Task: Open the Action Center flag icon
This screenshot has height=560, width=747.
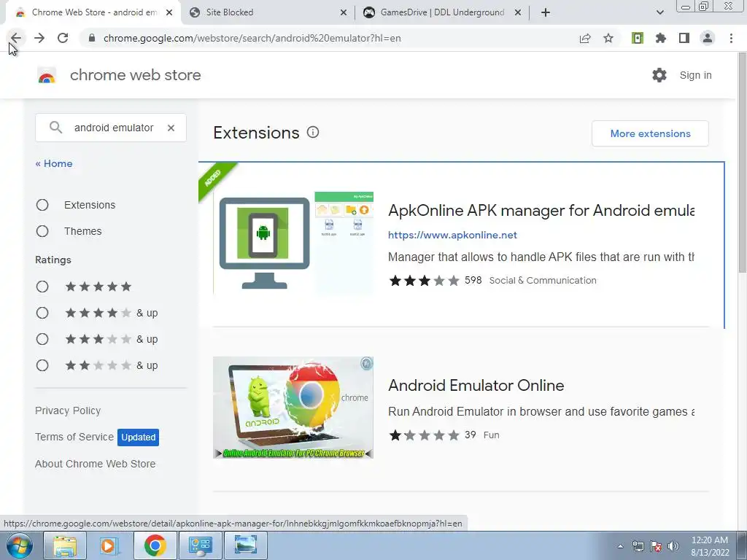Action: (656, 546)
